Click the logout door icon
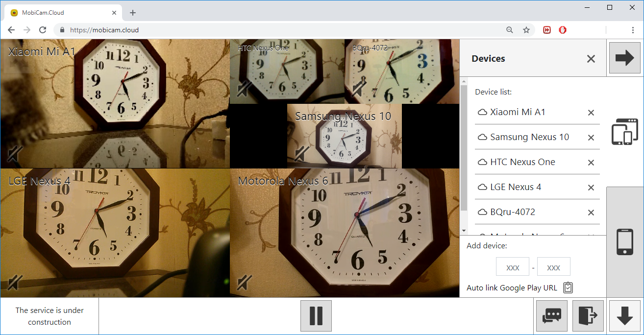 [588, 316]
